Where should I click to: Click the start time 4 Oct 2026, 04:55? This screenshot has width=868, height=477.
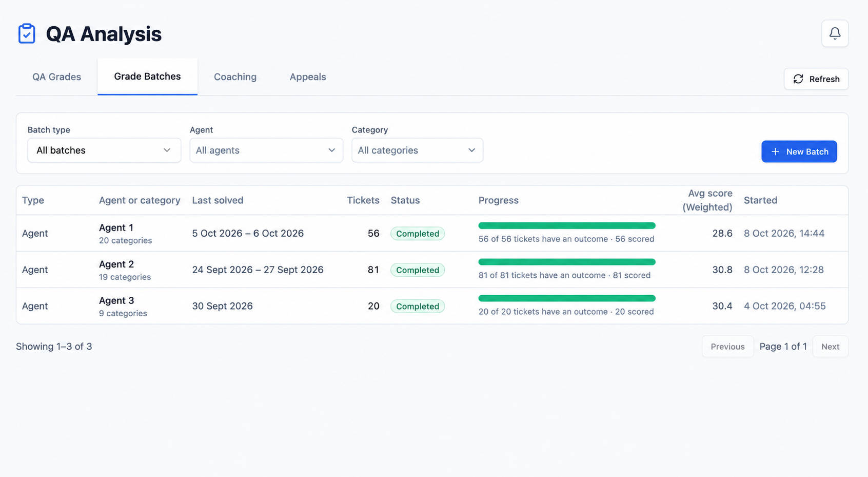785,306
